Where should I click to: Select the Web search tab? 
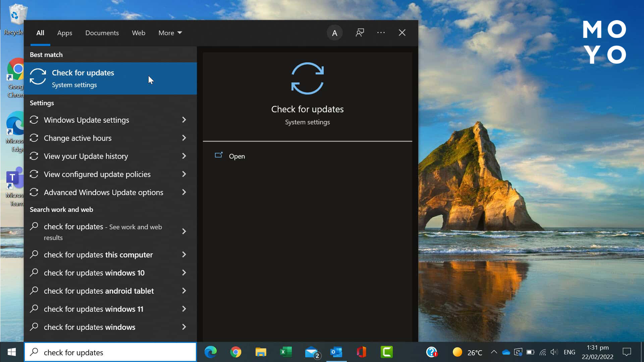pyautogui.click(x=139, y=33)
